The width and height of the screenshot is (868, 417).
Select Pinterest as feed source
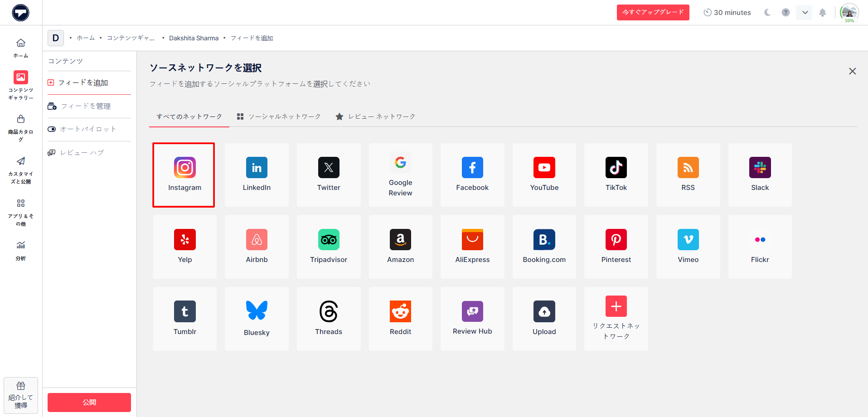pyautogui.click(x=616, y=247)
